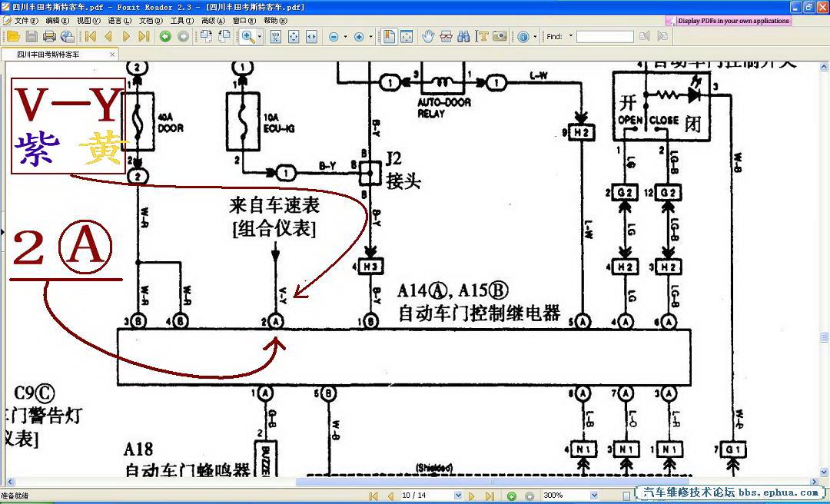Open search with the binoculars icon
The image size is (830, 504).
coord(463,37)
